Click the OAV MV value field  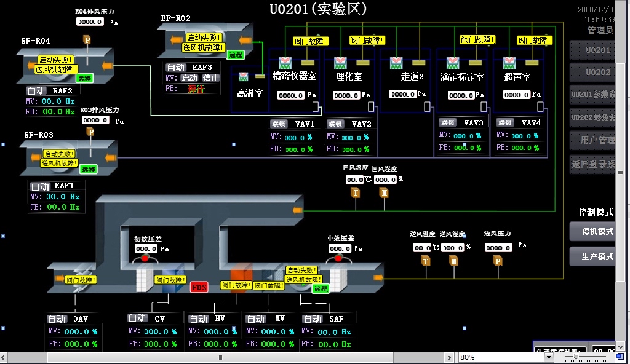[x=81, y=332]
